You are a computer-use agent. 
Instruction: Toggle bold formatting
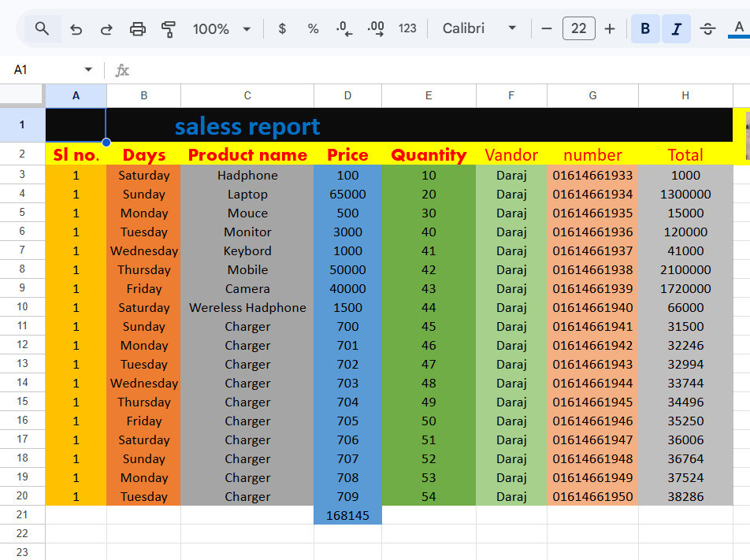click(x=645, y=29)
